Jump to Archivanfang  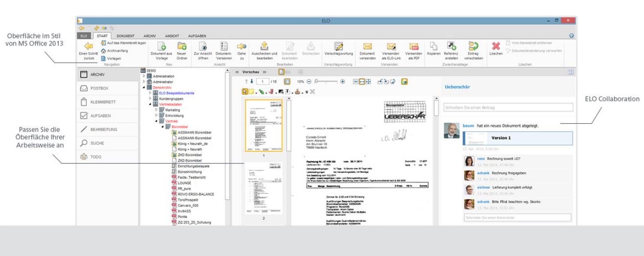(x=114, y=50)
